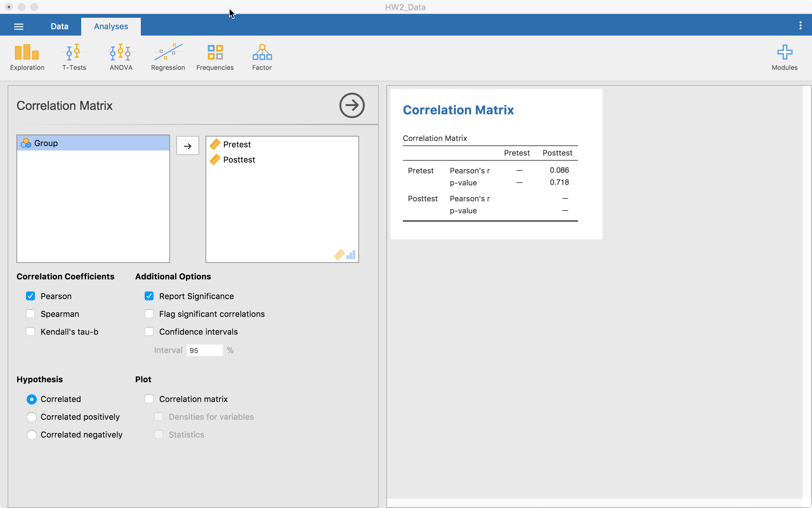Open the Modules plus menu
Screen dimensions: 812x508
784,57
